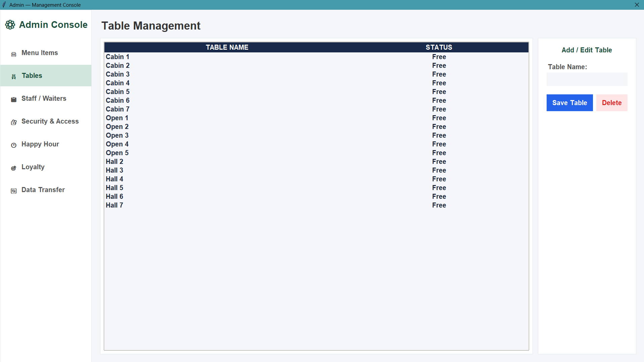The image size is (644, 362).
Task: Choose the Hall 5 entry
Action: (316, 188)
